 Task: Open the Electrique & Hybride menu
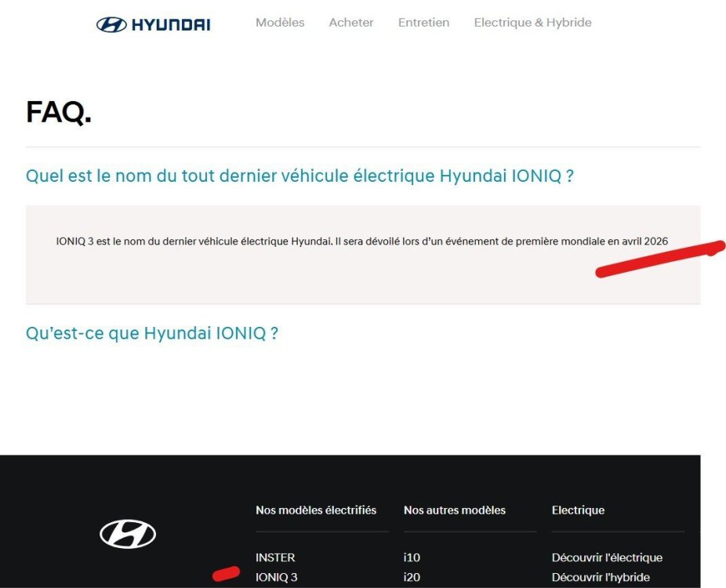(x=532, y=23)
